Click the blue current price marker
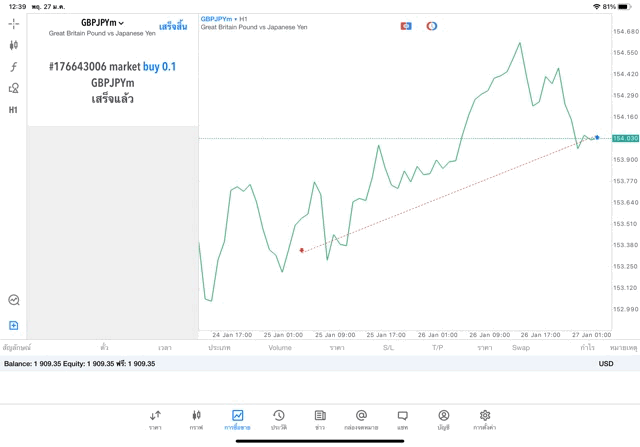 click(597, 138)
